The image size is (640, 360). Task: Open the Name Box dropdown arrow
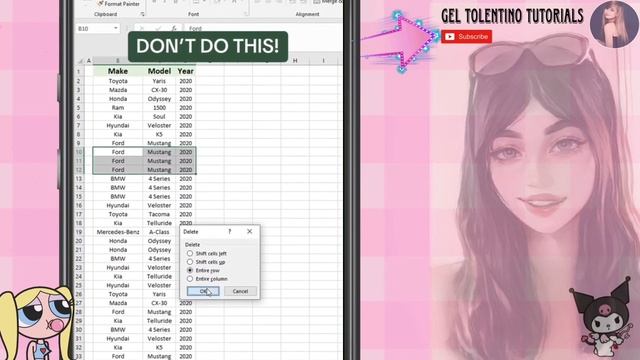(x=116, y=29)
